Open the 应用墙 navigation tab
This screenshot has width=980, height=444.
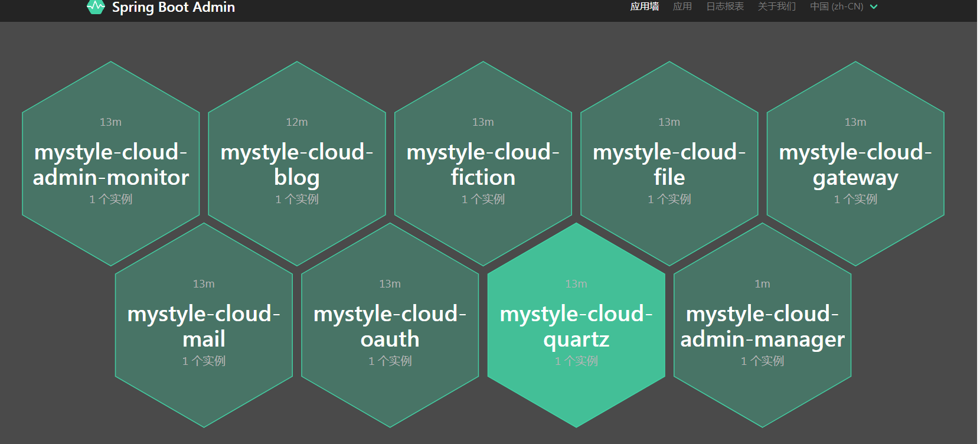[644, 6]
